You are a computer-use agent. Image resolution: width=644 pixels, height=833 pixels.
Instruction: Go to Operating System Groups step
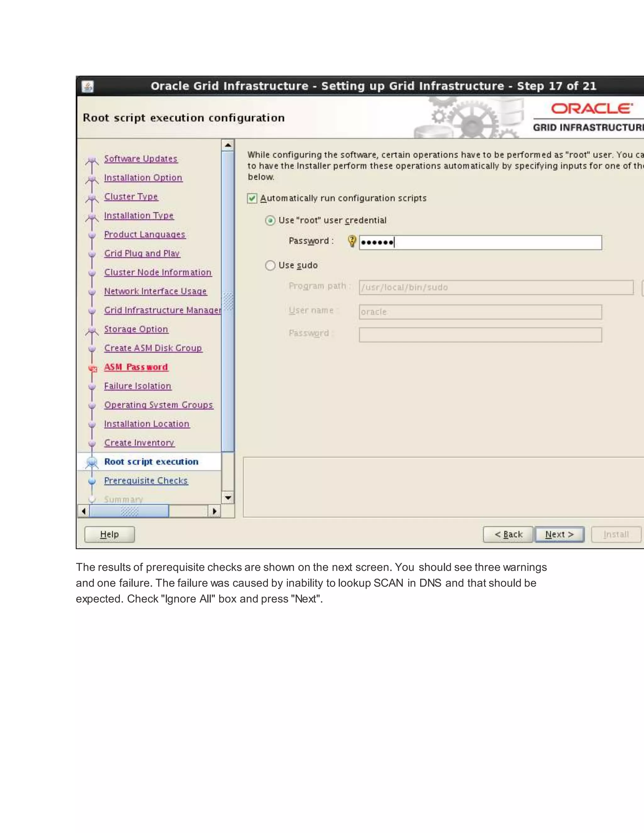158,405
